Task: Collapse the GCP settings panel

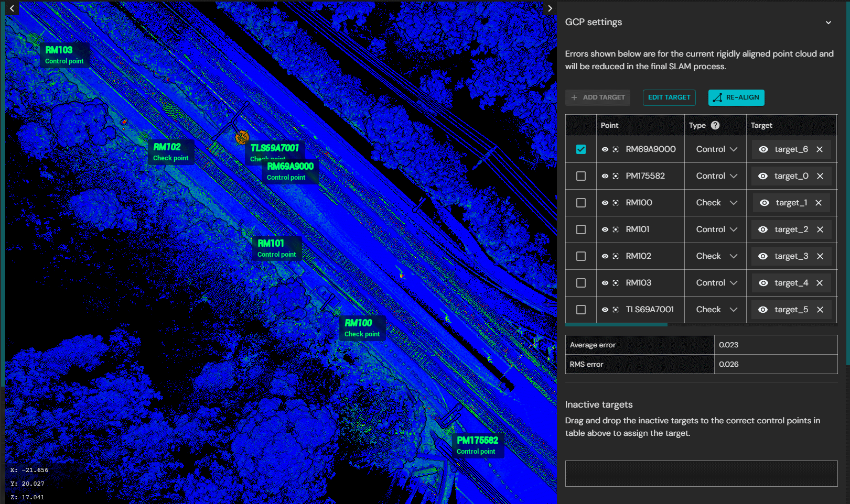Action: (x=829, y=23)
